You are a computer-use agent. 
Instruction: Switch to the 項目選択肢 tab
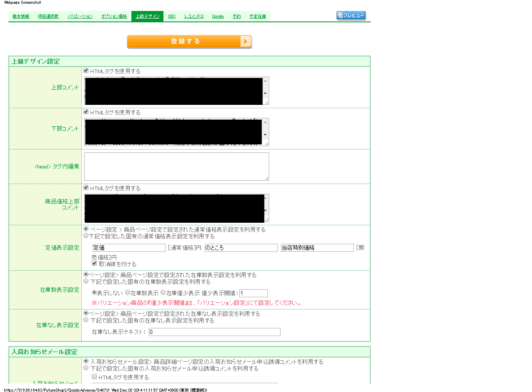tap(48, 16)
